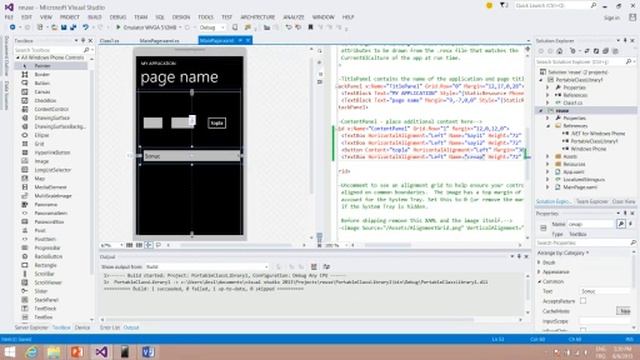Toggle the AcceptsReturn checkbox in Properties
The image size is (640, 360).
(583, 301)
